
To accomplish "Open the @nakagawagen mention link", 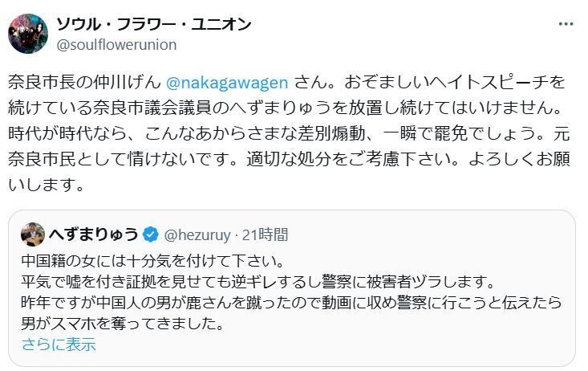I will tap(227, 83).
